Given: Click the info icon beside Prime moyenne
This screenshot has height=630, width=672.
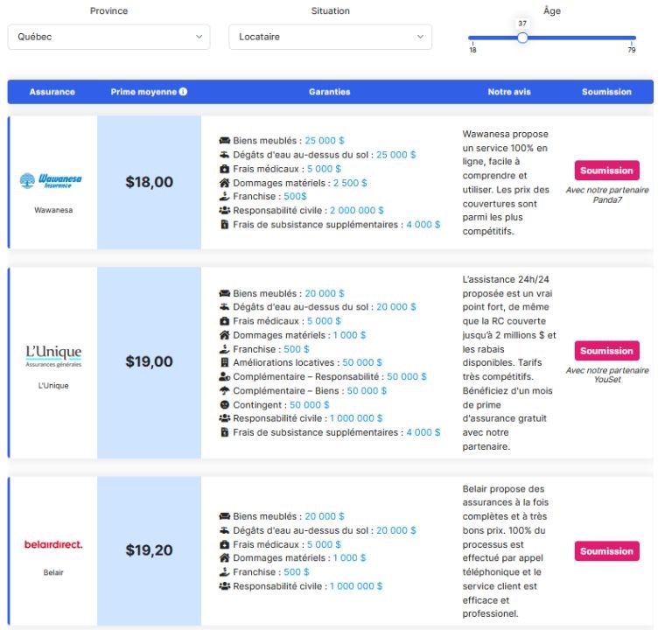Looking at the screenshot, I should [183, 91].
